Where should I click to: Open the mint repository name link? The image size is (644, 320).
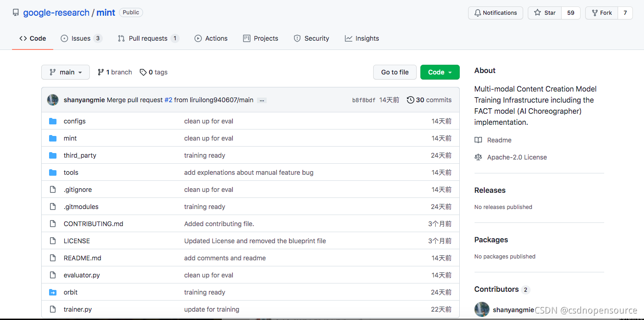click(x=106, y=12)
